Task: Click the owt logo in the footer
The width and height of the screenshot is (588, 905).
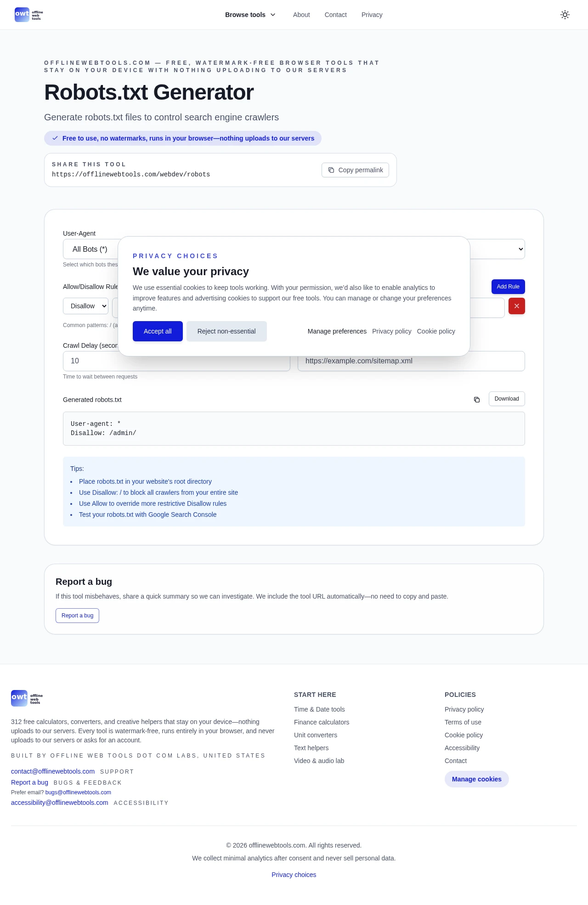Action: click(x=27, y=698)
